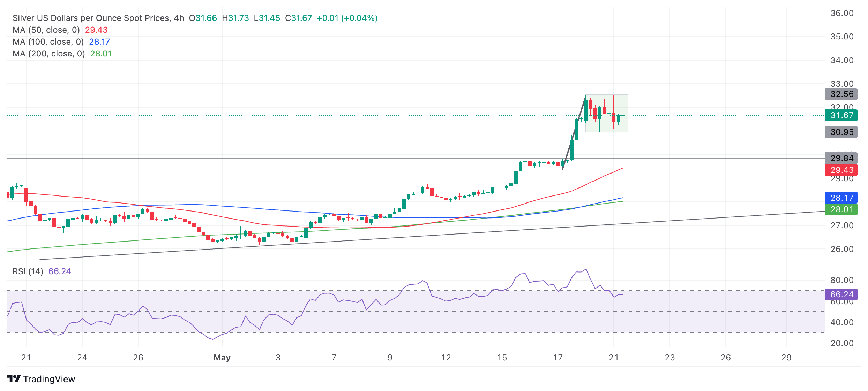Click the green 28.01 MA price tag
The image size is (868, 391).
841,209
